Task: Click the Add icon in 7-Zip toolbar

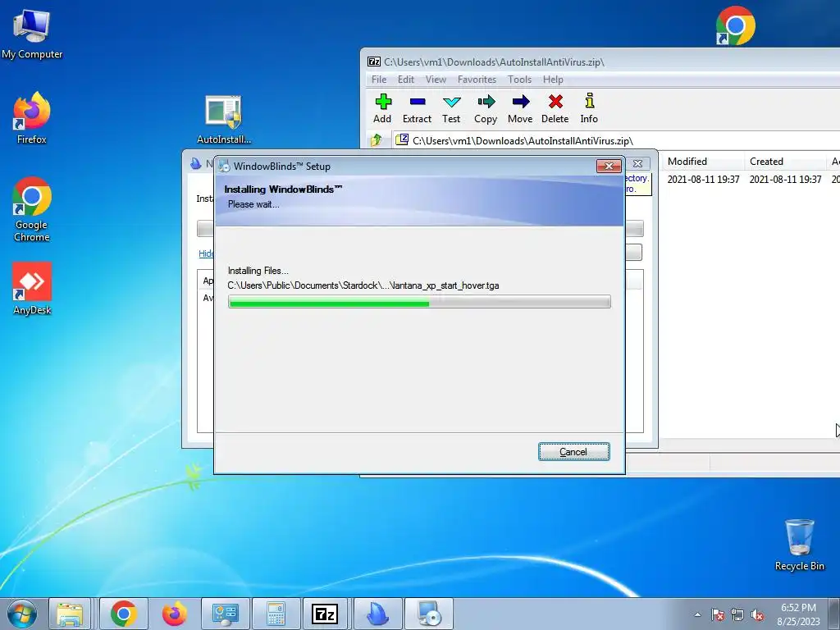Action: (x=382, y=109)
